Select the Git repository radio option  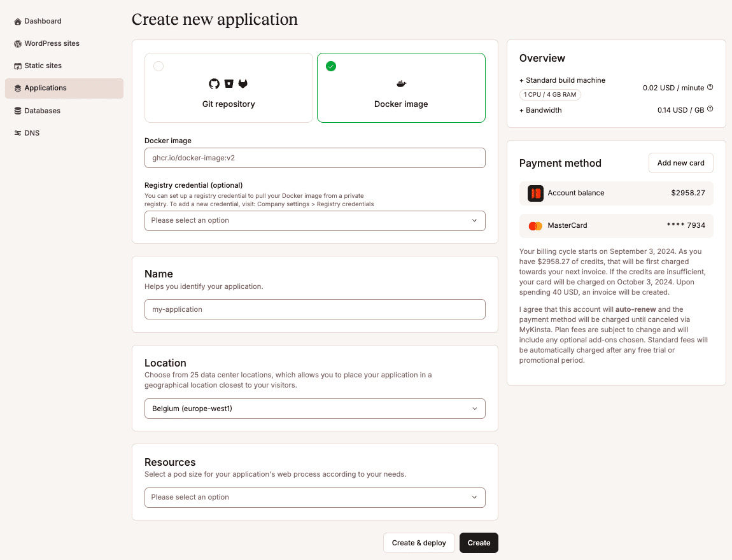coord(158,66)
